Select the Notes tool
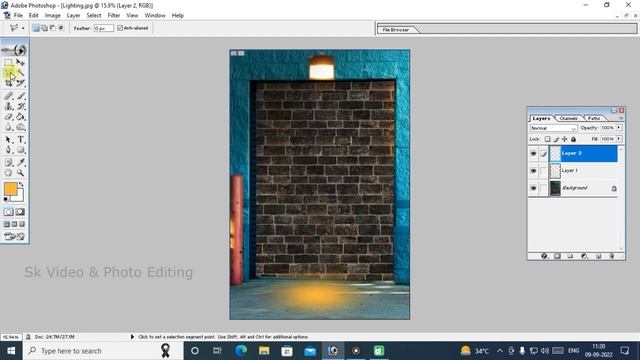The width and height of the screenshot is (640, 360). coord(8,162)
